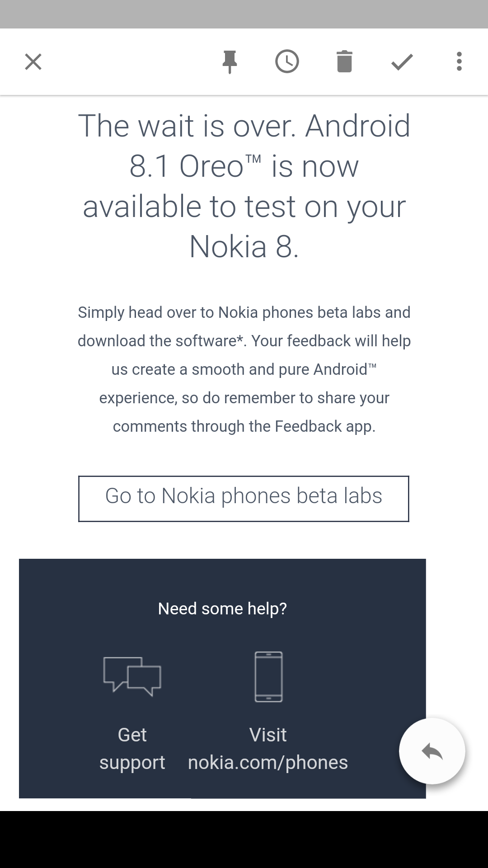This screenshot has height=868, width=488.
Task: Delete this email using trash icon
Action: pyautogui.click(x=344, y=62)
